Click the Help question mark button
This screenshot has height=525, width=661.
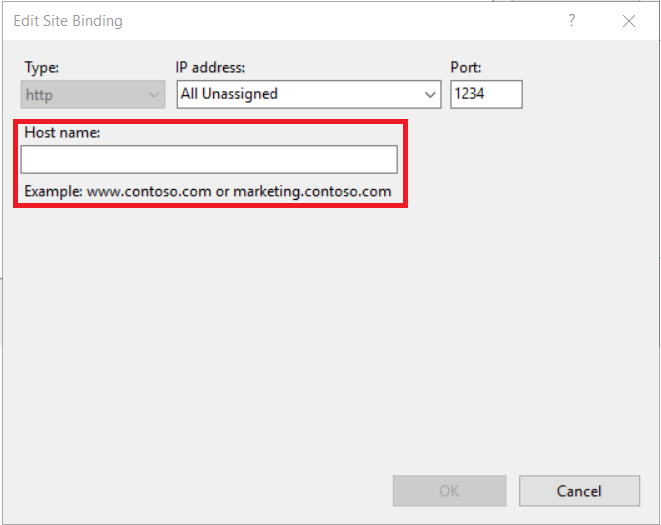(x=572, y=20)
